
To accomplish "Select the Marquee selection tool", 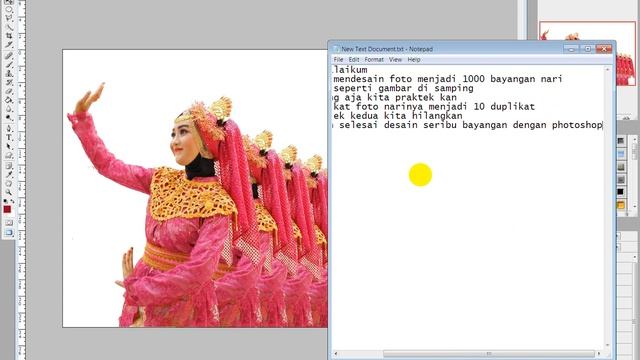I will point(9,9).
